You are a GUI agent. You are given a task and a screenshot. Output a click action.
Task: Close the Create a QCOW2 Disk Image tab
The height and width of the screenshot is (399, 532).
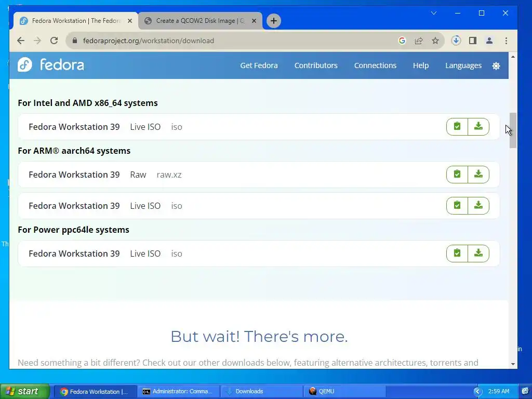coord(254,21)
